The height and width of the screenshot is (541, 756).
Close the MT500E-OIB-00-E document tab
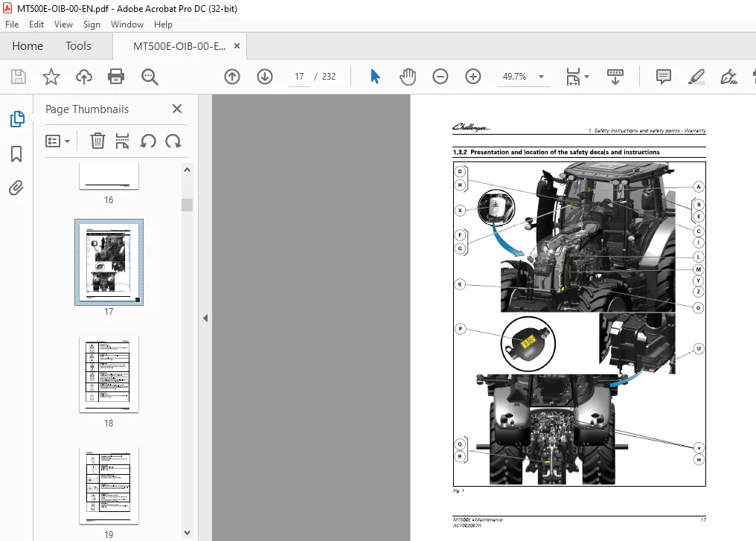(237, 46)
